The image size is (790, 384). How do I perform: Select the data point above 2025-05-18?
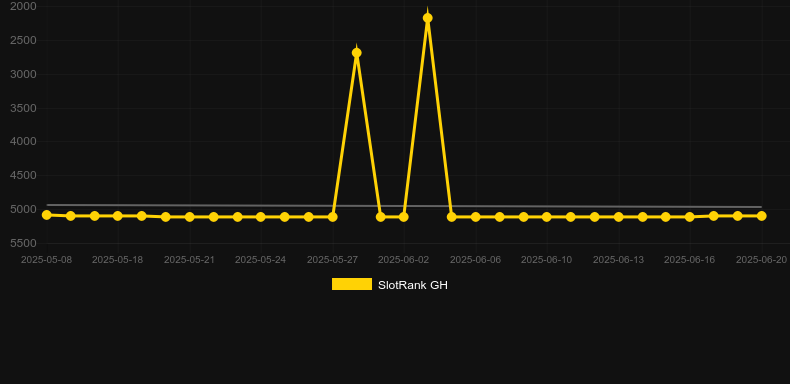coord(118,216)
